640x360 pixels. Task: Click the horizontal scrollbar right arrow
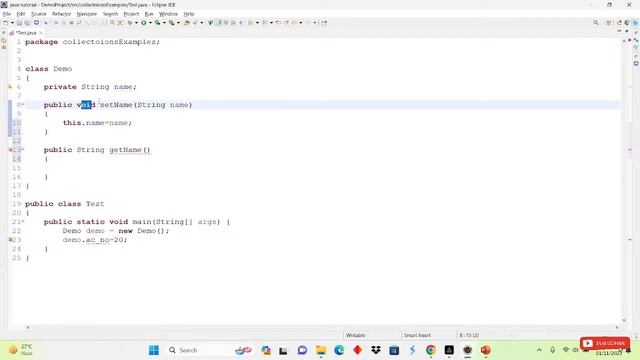[x=617, y=327]
